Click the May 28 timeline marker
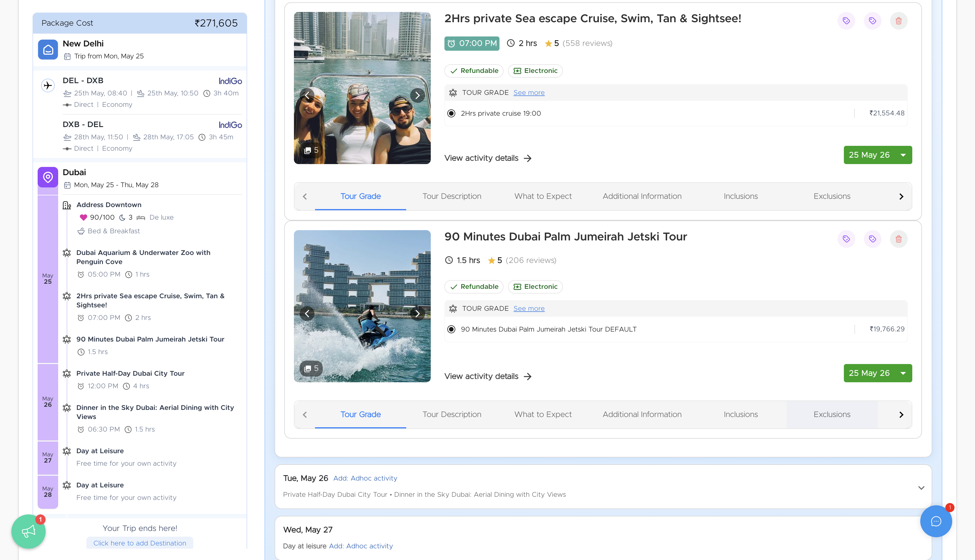Viewport: 975px width, 560px height. (48, 492)
